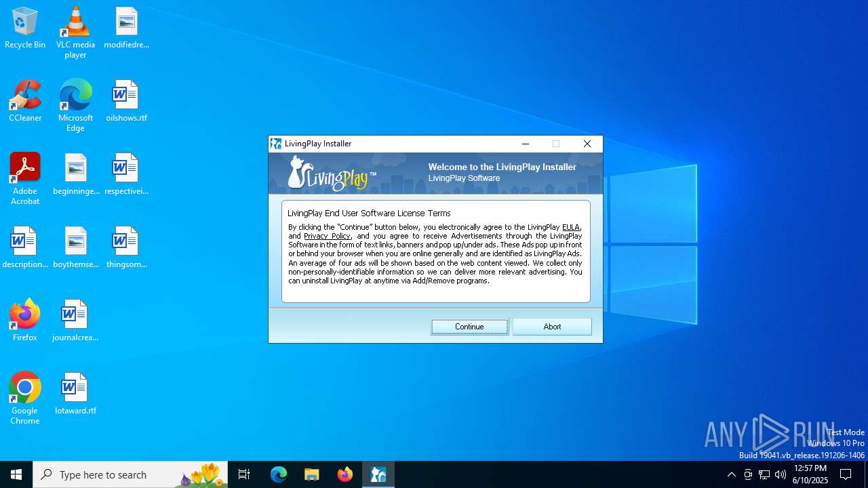Open network status tray icon
This screenshot has width=868, height=488.
(764, 474)
